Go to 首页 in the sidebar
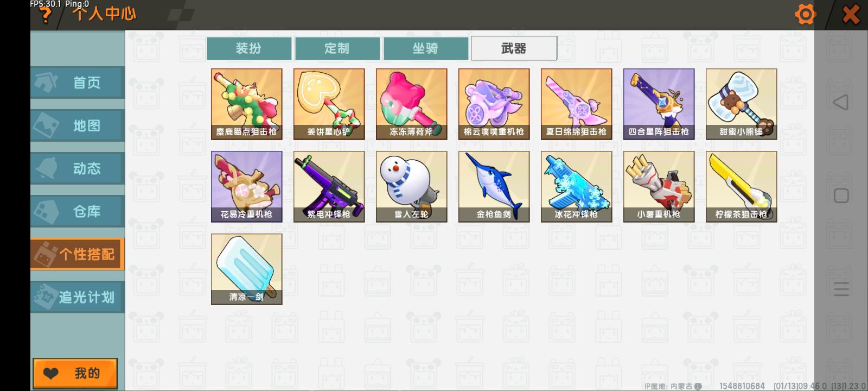 point(78,83)
